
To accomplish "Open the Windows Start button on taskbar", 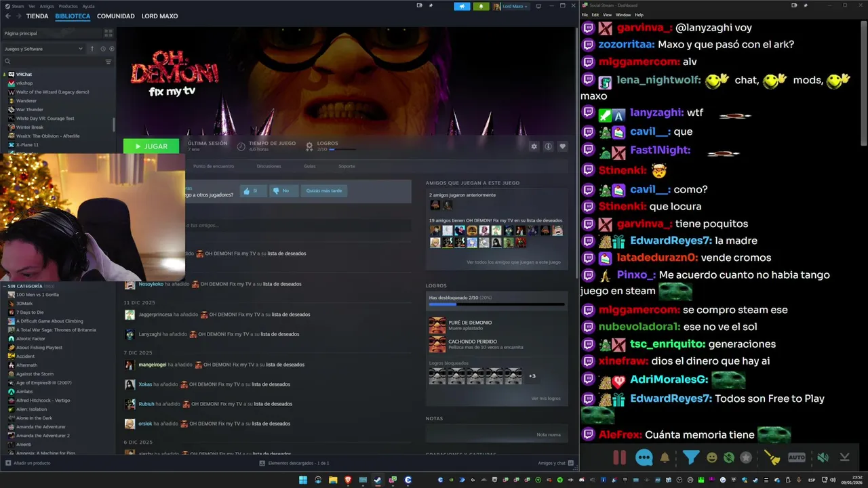I will 303,480.
